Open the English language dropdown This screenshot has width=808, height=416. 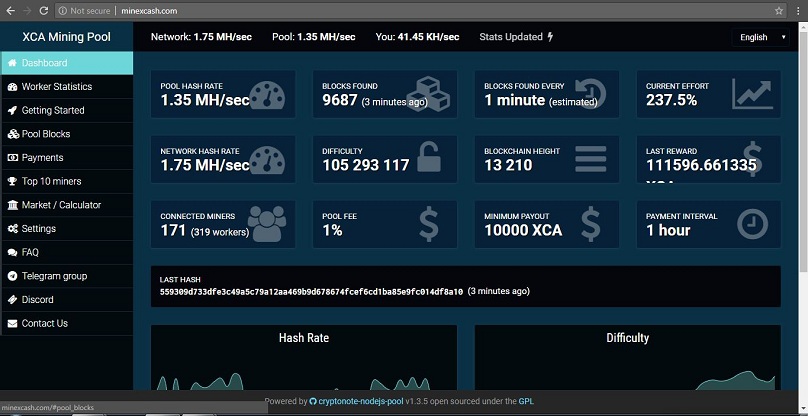[761, 37]
